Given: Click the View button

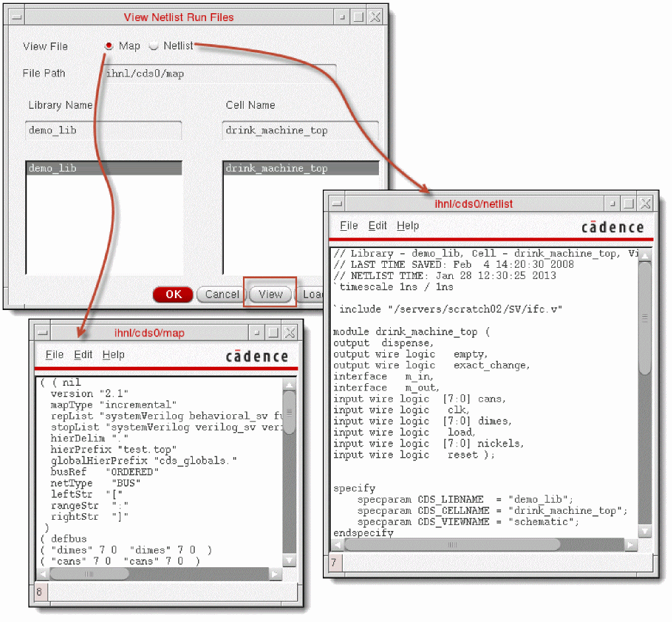Looking at the screenshot, I should pyautogui.click(x=271, y=294).
